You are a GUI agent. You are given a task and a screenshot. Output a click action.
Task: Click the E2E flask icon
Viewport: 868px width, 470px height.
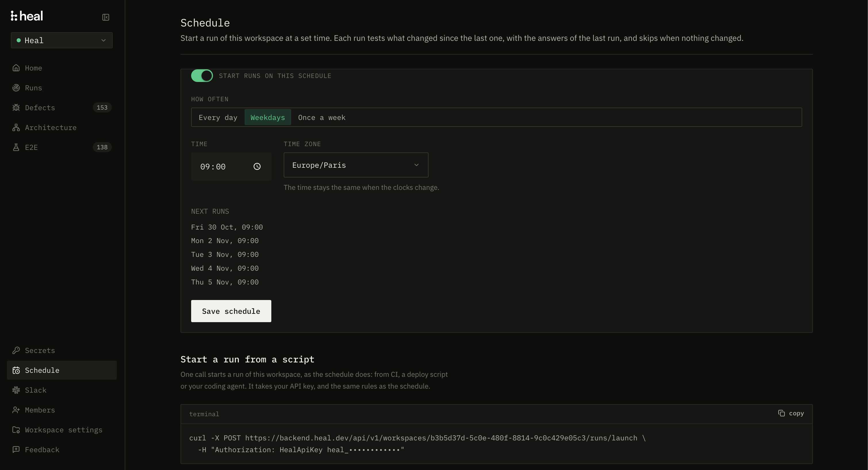(16, 147)
